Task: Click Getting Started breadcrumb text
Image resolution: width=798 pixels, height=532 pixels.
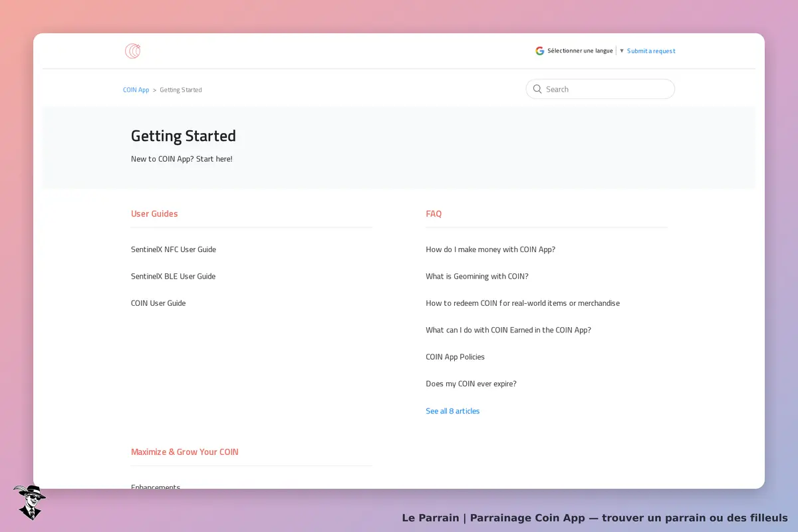Action: click(181, 90)
